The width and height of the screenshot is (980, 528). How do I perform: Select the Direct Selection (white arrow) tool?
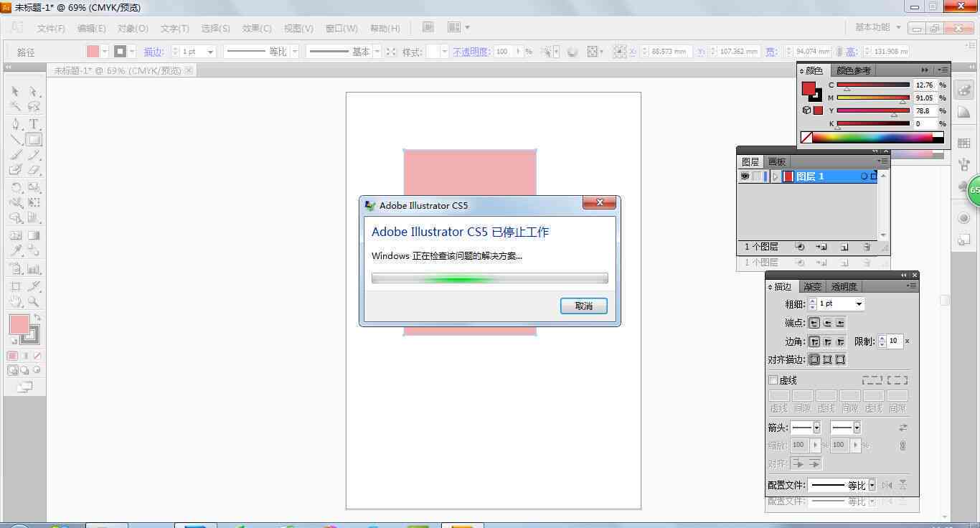(34, 92)
